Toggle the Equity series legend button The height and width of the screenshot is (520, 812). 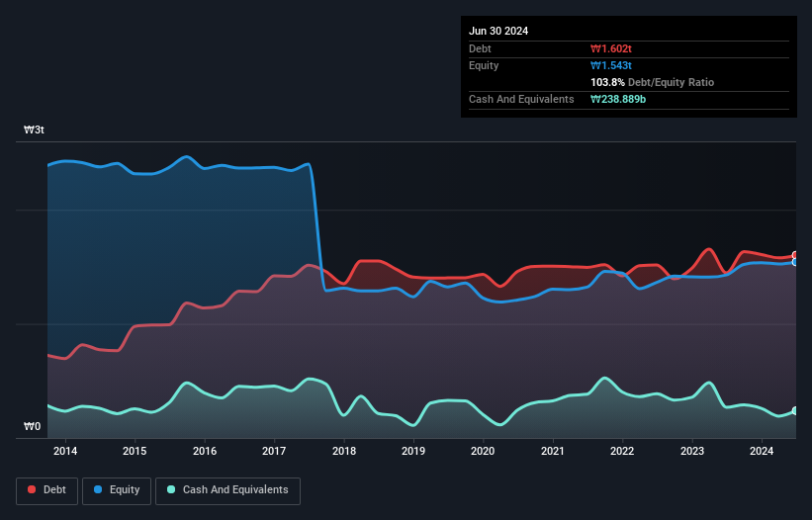(x=117, y=490)
